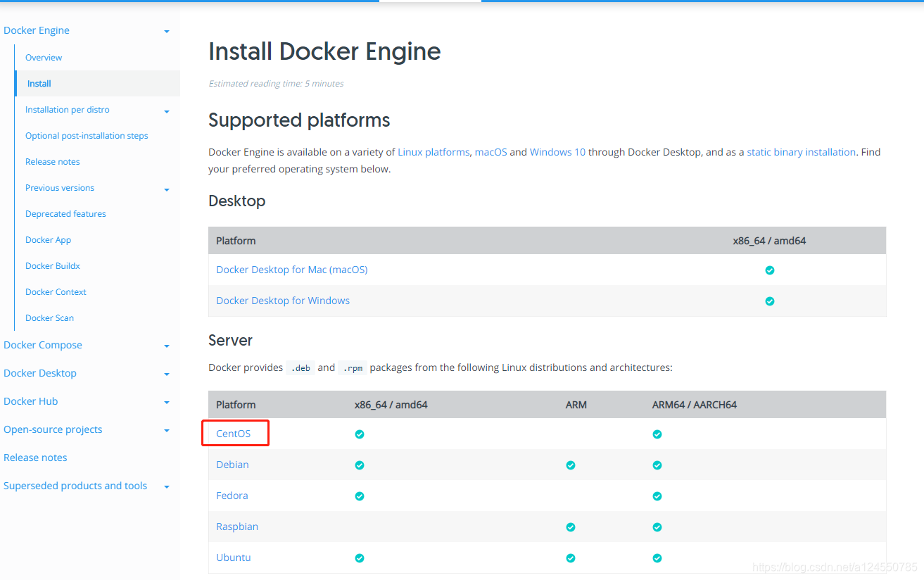Open the Ubuntu platform link

click(x=234, y=557)
